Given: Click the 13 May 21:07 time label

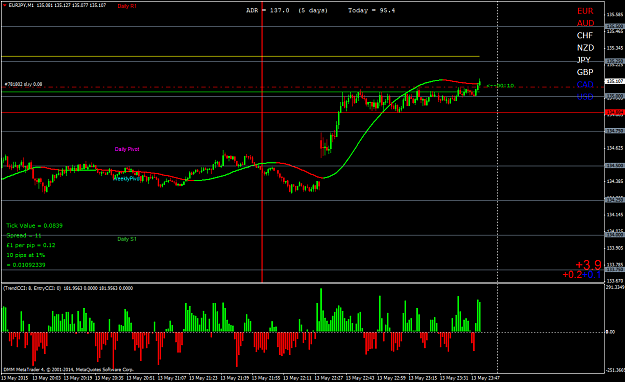Looking at the screenshot, I should point(172,378).
